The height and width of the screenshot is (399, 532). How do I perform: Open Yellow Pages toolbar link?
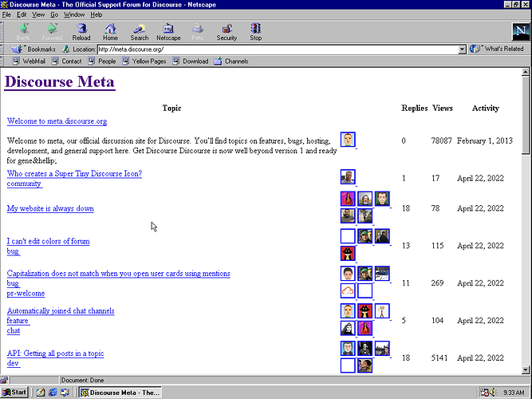(x=144, y=61)
